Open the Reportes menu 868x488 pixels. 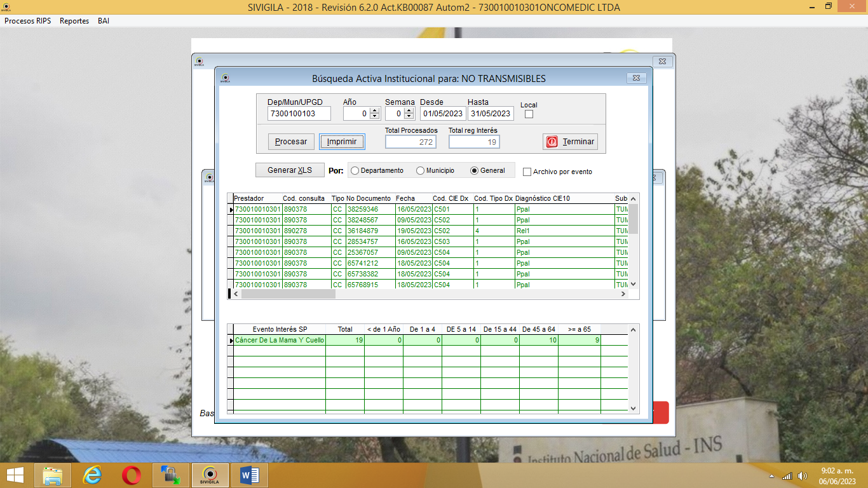[74, 21]
